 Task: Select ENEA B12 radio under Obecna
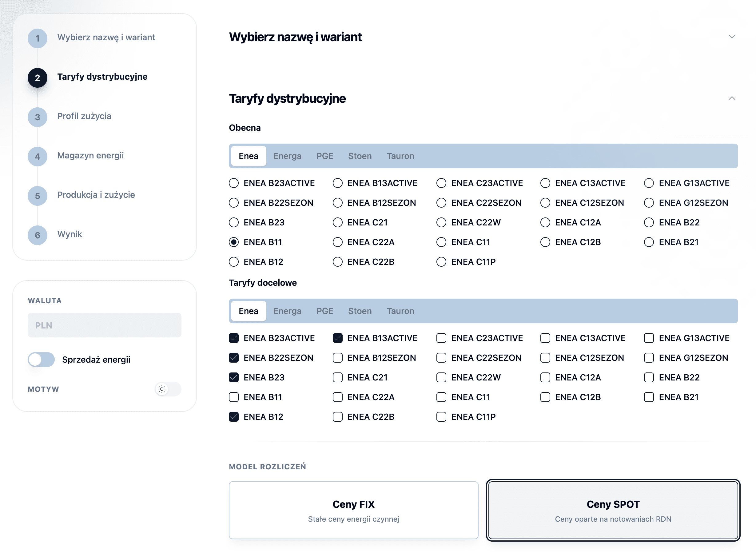(x=234, y=262)
